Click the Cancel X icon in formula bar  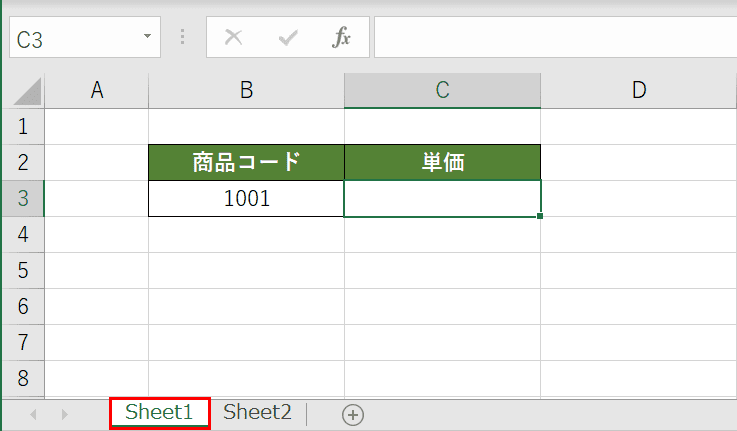point(234,37)
